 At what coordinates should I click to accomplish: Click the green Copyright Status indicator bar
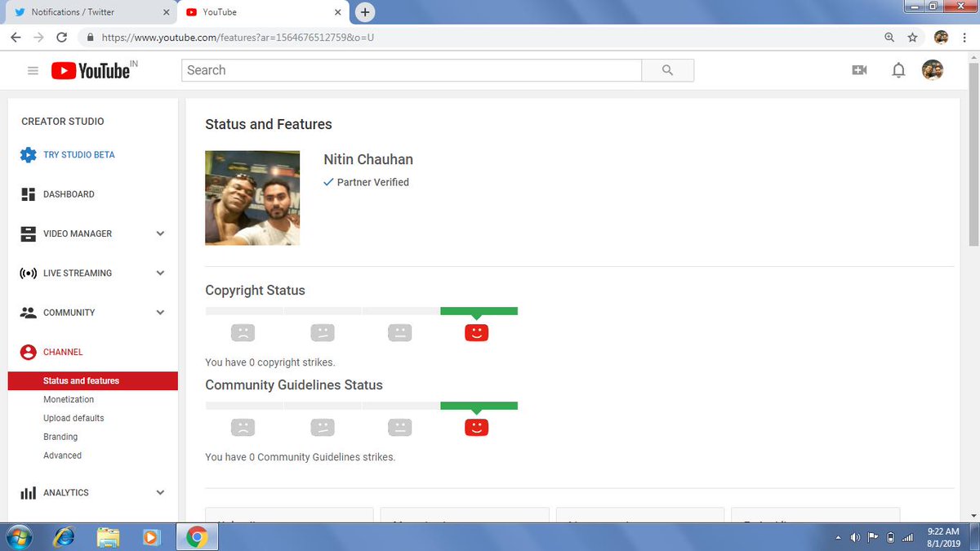point(479,311)
